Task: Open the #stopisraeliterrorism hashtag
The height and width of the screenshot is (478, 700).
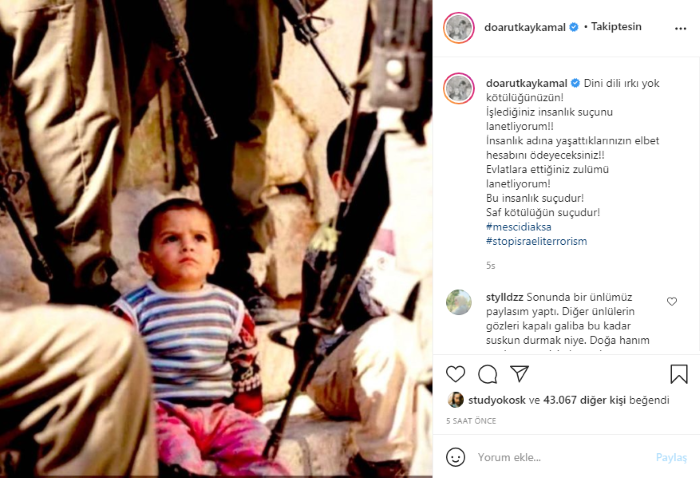Action: click(537, 241)
